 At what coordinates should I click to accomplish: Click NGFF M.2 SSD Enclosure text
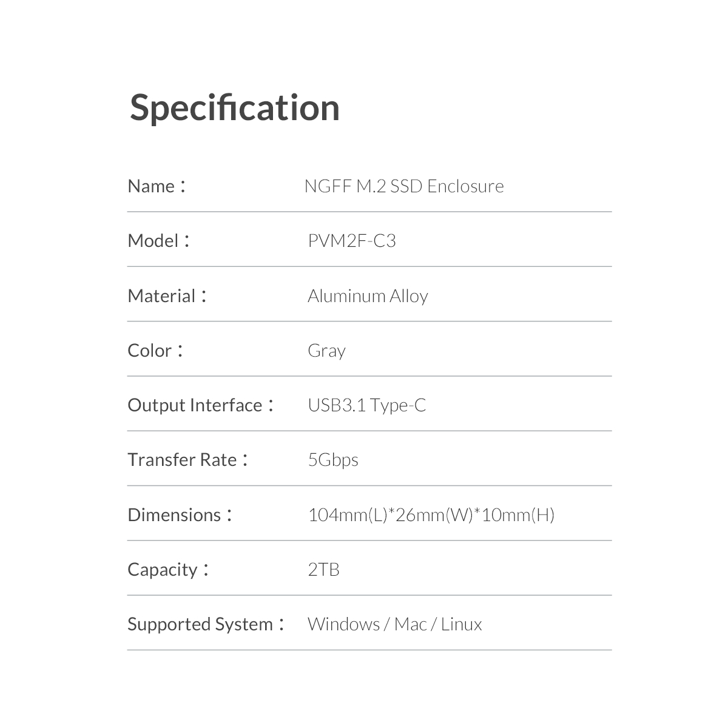coord(404,186)
